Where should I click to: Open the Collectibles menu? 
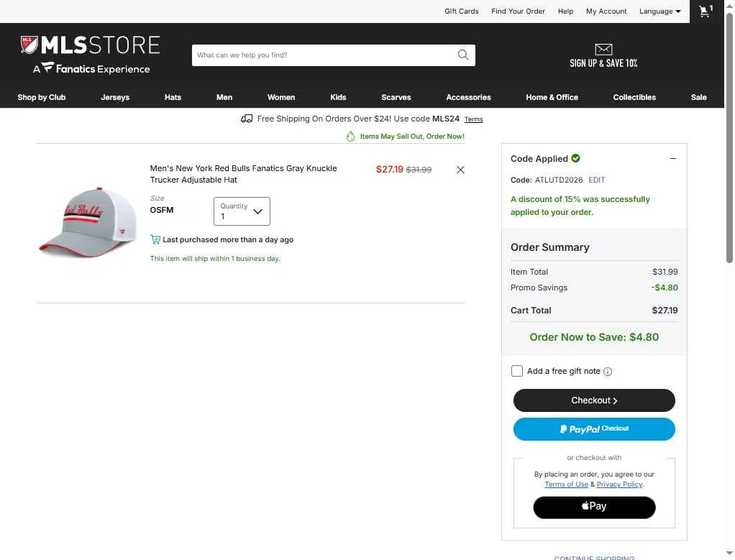[634, 98]
